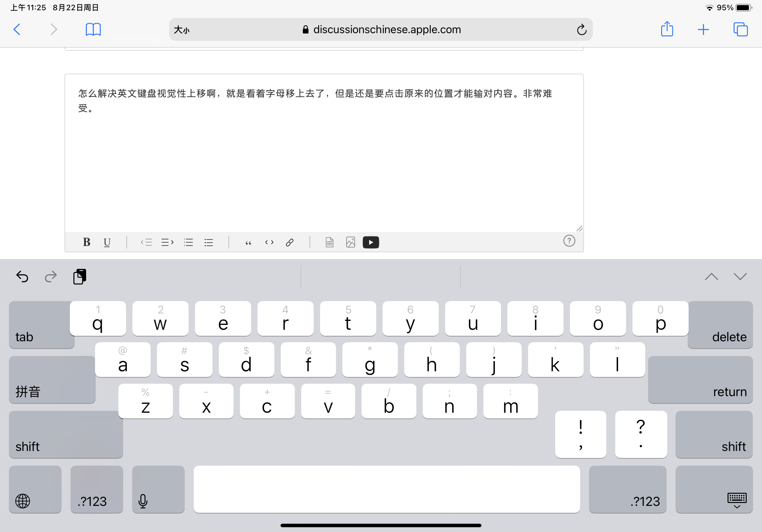Toggle underline formatting in editor toolbar
Image resolution: width=762 pixels, height=532 pixels.
click(x=107, y=242)
